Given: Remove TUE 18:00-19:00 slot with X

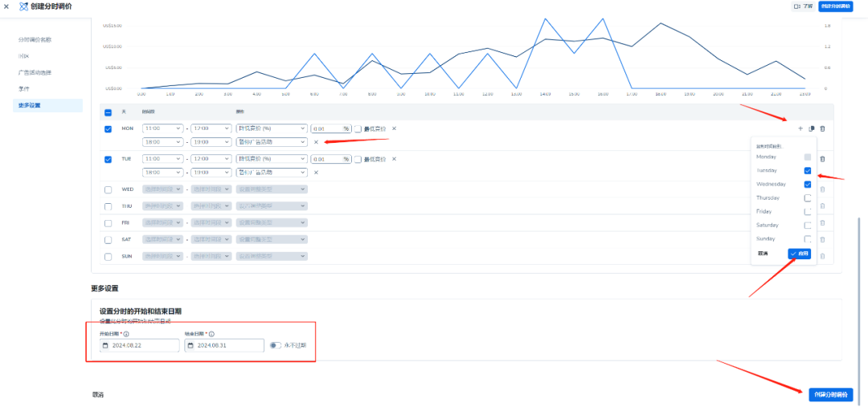Looking at the screenshot, I should pyautogui.click(x=316, y=172).
